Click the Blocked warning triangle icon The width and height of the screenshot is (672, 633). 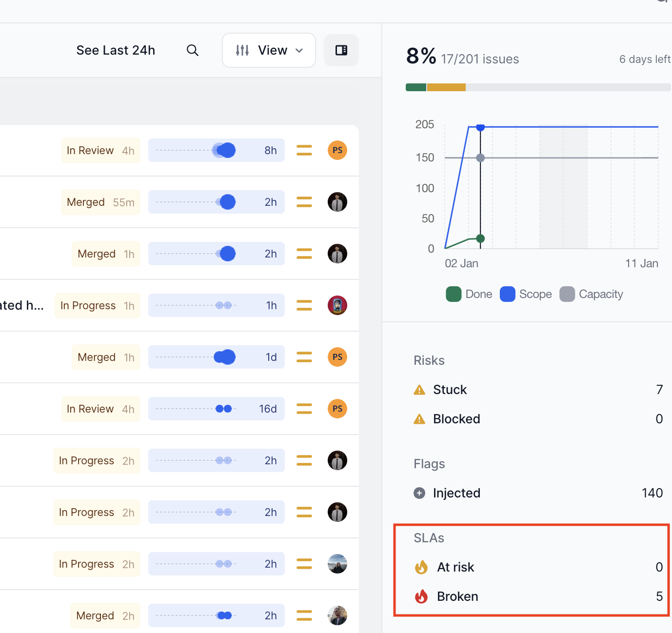click(419, 419)
